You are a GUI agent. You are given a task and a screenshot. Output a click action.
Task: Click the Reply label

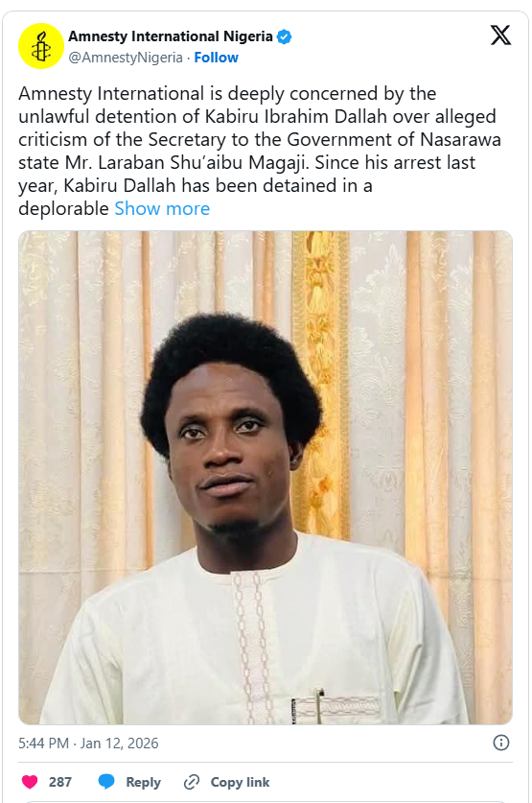[x=143, y=782]
